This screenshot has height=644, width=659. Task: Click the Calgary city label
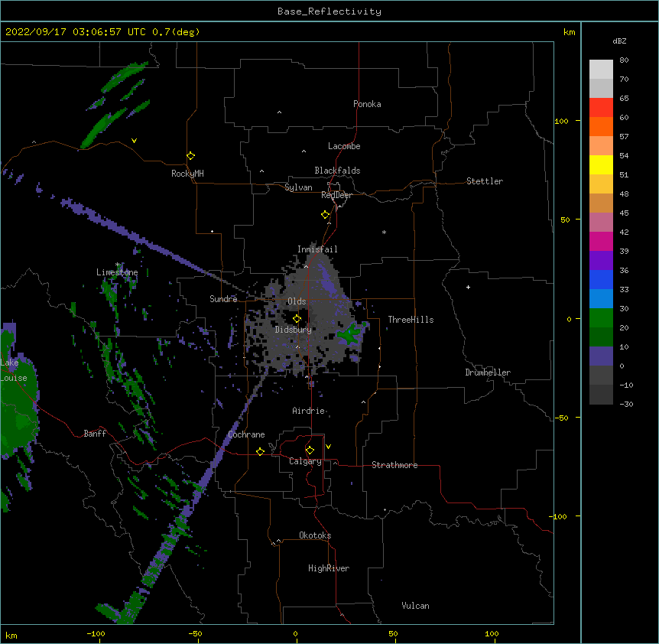pyautogui.click(x=305, y=461)
